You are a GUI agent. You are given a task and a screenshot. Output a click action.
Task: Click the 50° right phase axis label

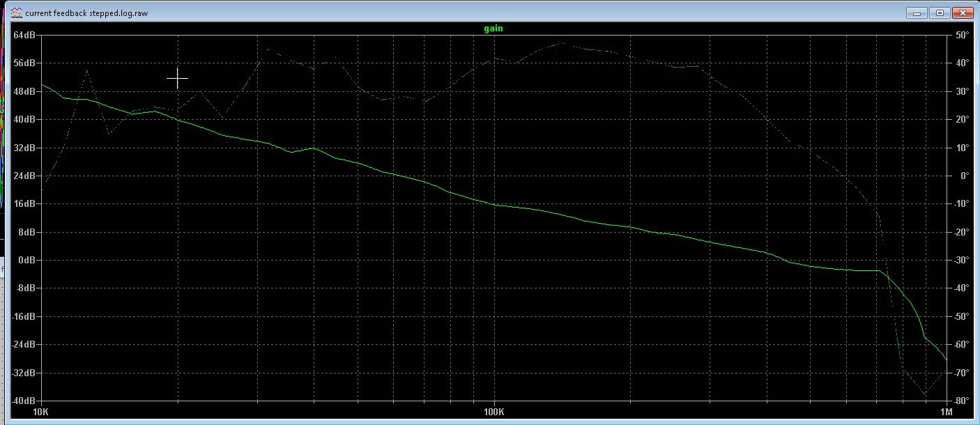tap(962, 35)
